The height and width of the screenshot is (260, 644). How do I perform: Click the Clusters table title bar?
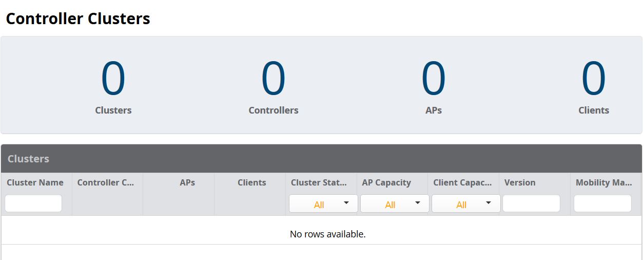(322, 158)
